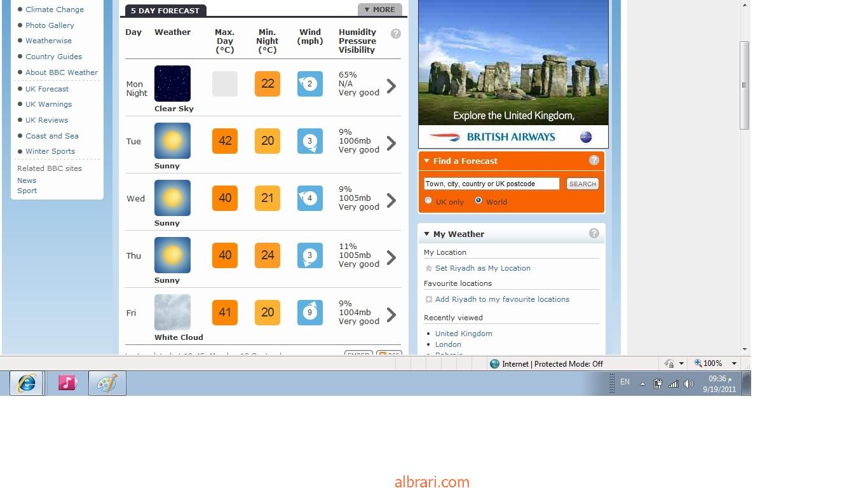Screen dimensions: 868x488
Task: Show hidden tray icons arrow
Action: point(642,384)
